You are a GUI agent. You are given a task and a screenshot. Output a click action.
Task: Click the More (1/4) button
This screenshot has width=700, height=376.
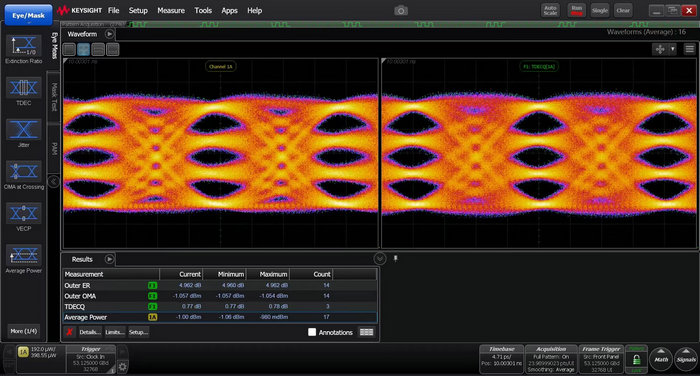(24, 331)
